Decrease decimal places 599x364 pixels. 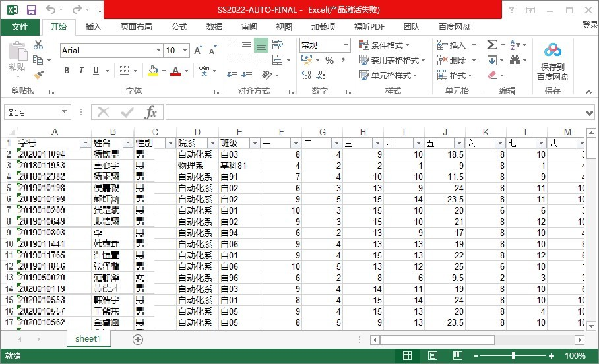[321, 75]
